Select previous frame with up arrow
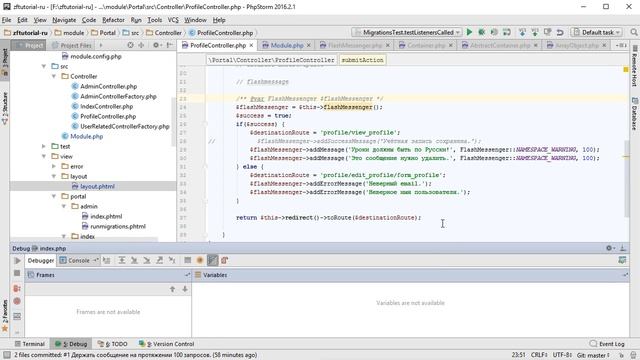This screenshot has height=360, width=640. (x=172, y=289)
